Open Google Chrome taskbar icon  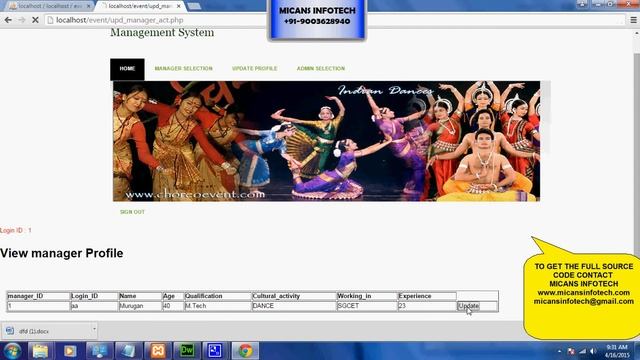pyautogui.click(x=245, y=351)
